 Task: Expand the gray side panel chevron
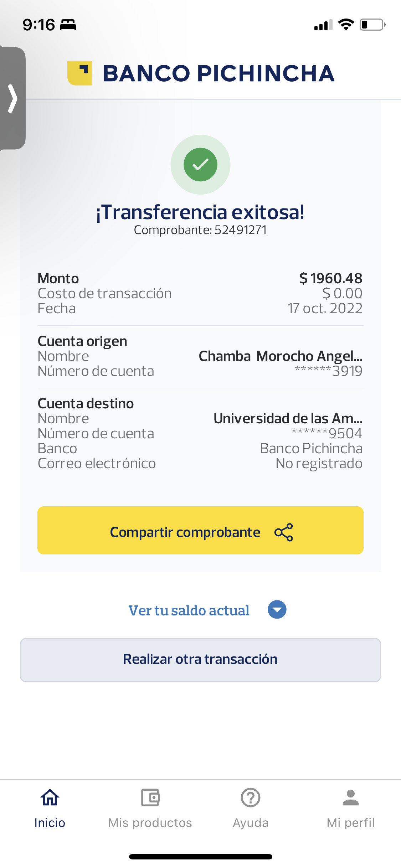point(12,98)
